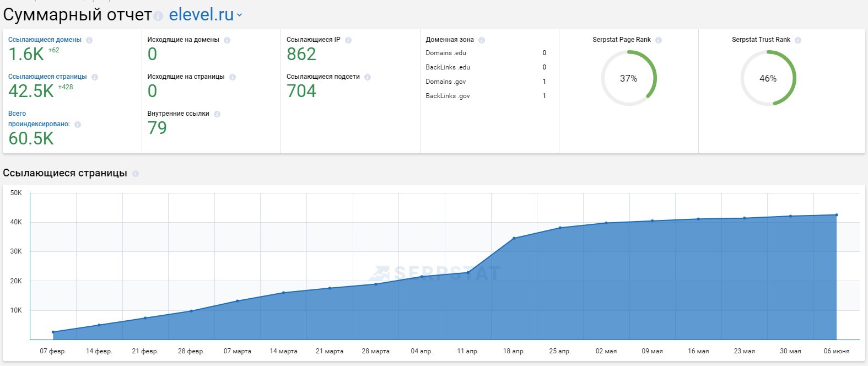Click info icon beside Ссылающиеся страницы metric
The image size is (868, 366).
coord(95,77)
